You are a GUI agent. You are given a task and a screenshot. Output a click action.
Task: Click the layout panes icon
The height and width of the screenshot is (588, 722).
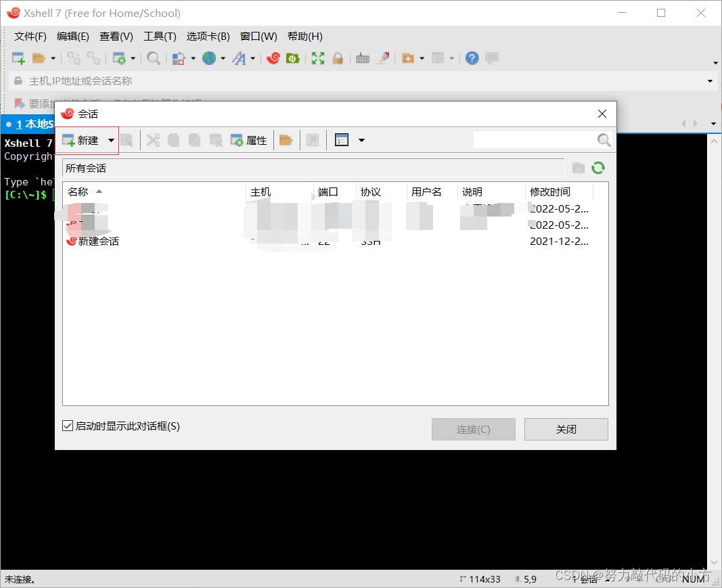[x=438, y=58]
